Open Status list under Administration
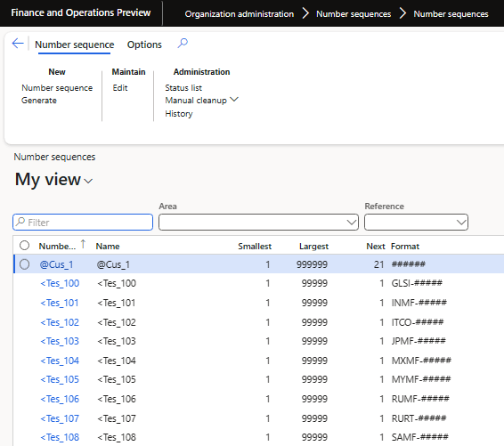Image resolution: width=504 pixels, height=446 pixels. coord(183,88)
